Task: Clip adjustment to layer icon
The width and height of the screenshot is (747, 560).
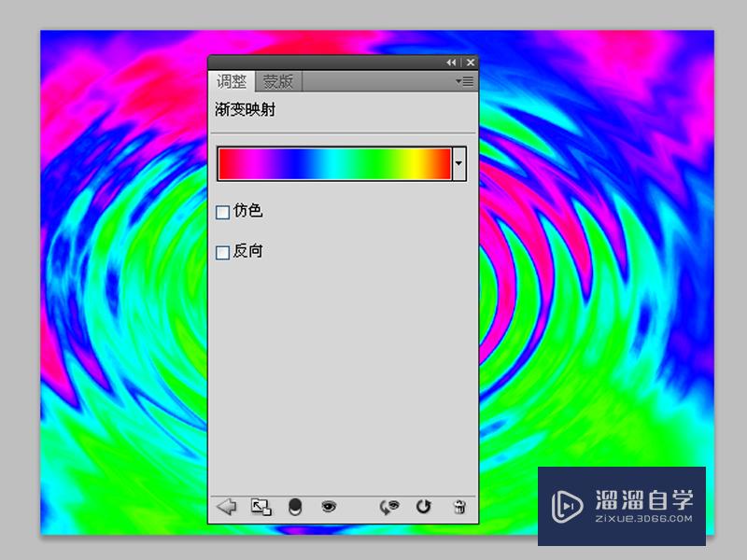Action: 295,507
